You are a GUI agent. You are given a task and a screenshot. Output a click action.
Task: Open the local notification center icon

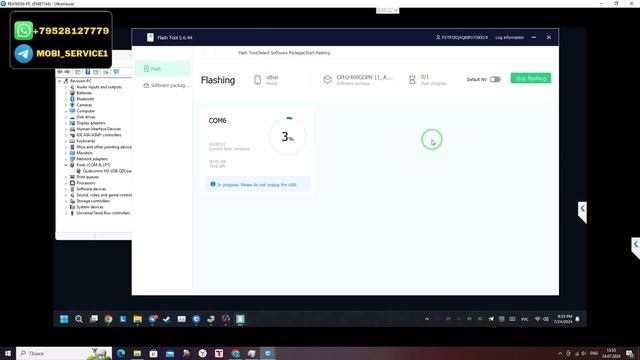tap(630, 353)
